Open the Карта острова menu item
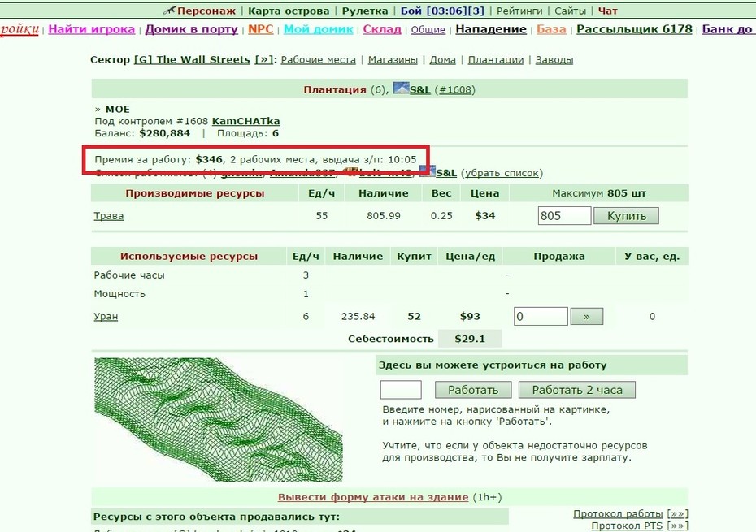Image resolution: width=756 pixels, height=532 pixels. (x=289, y=11)
